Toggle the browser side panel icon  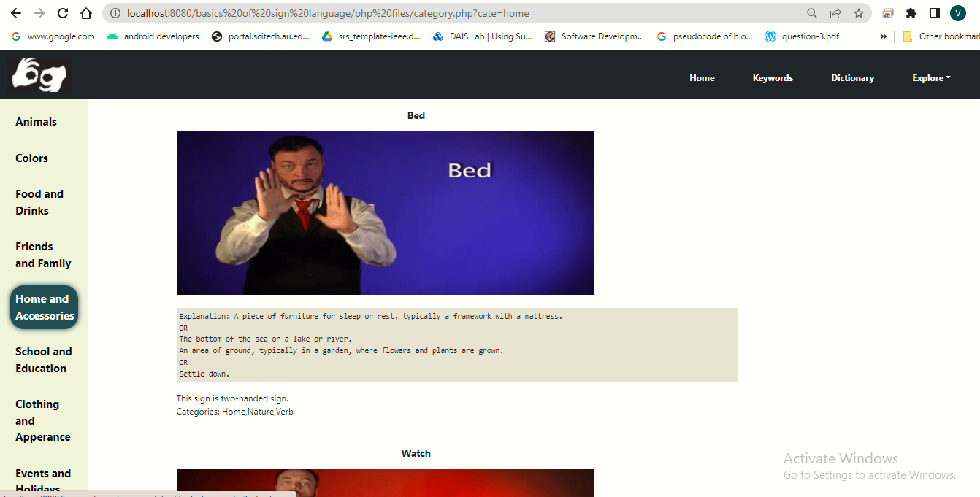pos(935,13)
